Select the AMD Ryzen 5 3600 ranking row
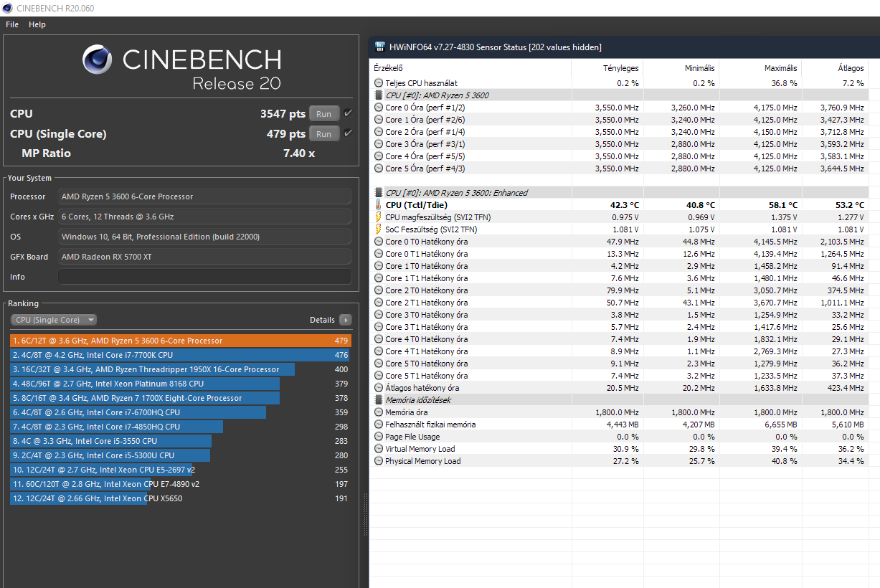The image size is (880, 588). (181, 341)
